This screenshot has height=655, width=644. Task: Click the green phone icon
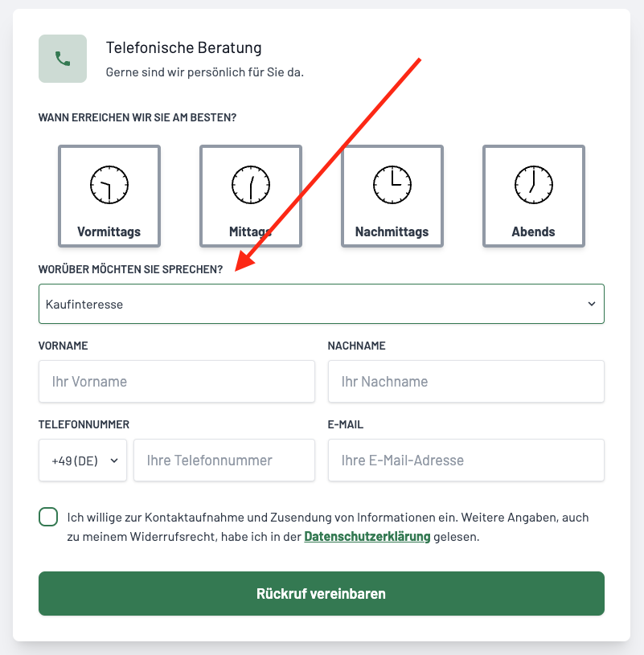tap(63, 59)
